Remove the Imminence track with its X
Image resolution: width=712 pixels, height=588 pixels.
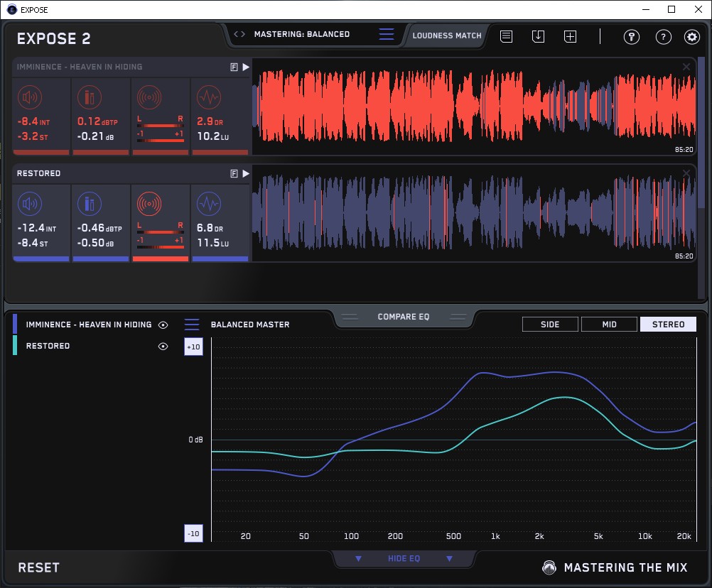(x=686, y=67)
